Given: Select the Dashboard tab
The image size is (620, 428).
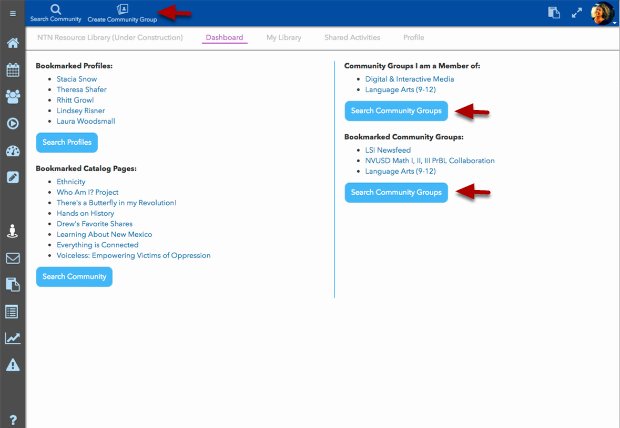Looking at the screenshot, I should pyautogui.click(x=224, y=38).
